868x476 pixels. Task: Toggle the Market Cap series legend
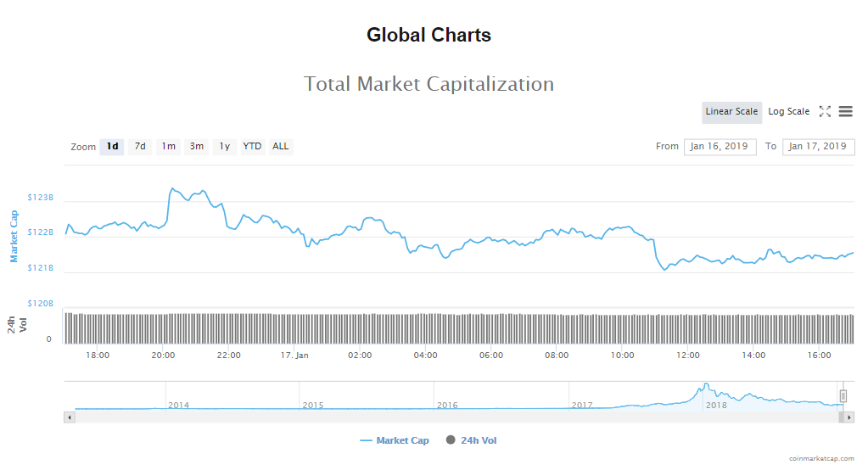pyautogui.click(x=395, y=440)
